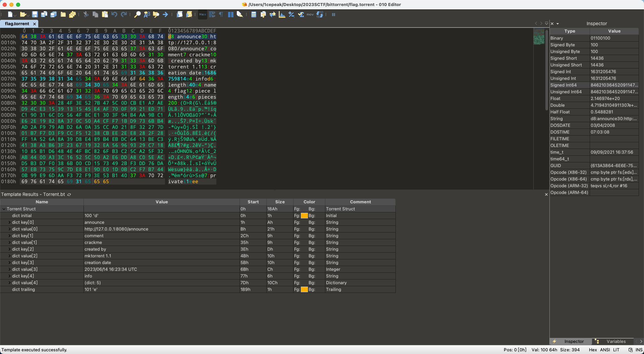
Task: Open the new file type dropdown arrow
Action: pos(15,15)
